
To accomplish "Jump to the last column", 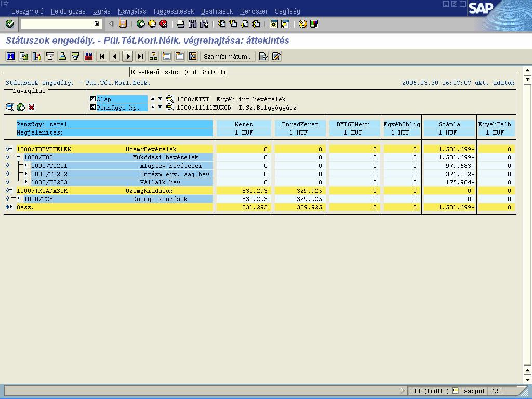I will point(140,56).
